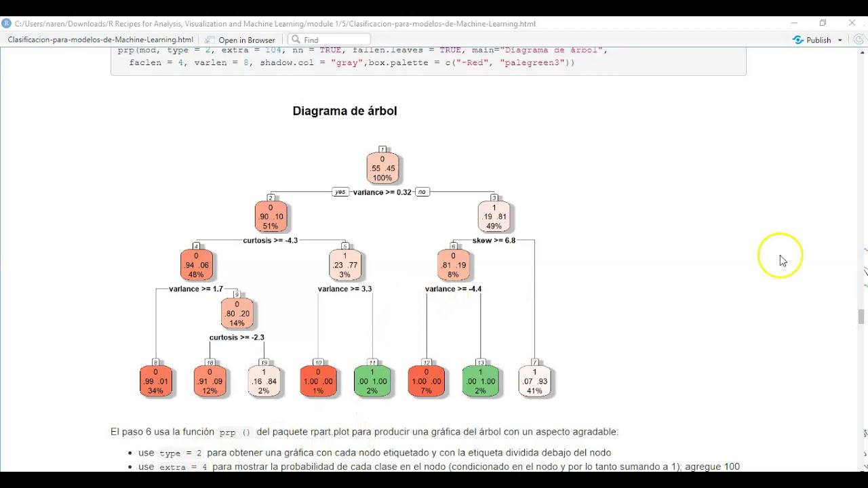The image size is (868, 488).
Task: Click the 'yes' branch label
Action: [x=340, y=192]
